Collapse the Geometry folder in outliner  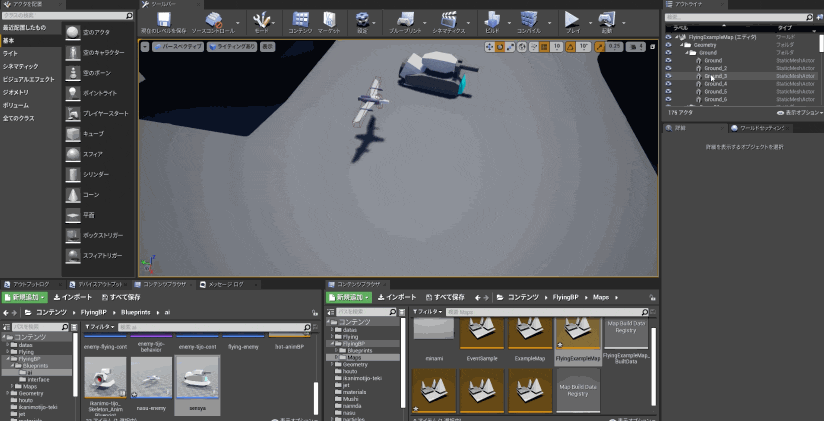click(682, 45)
